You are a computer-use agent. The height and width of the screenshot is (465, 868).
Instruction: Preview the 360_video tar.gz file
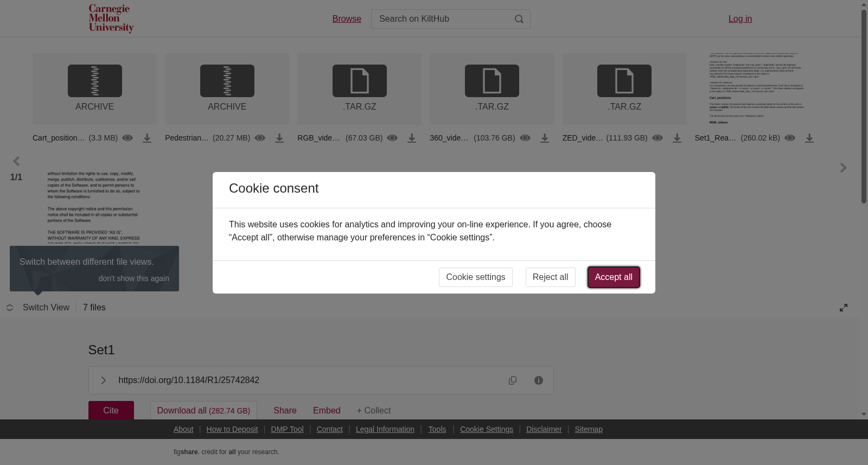pyautogui.click(x=525, y=138)
